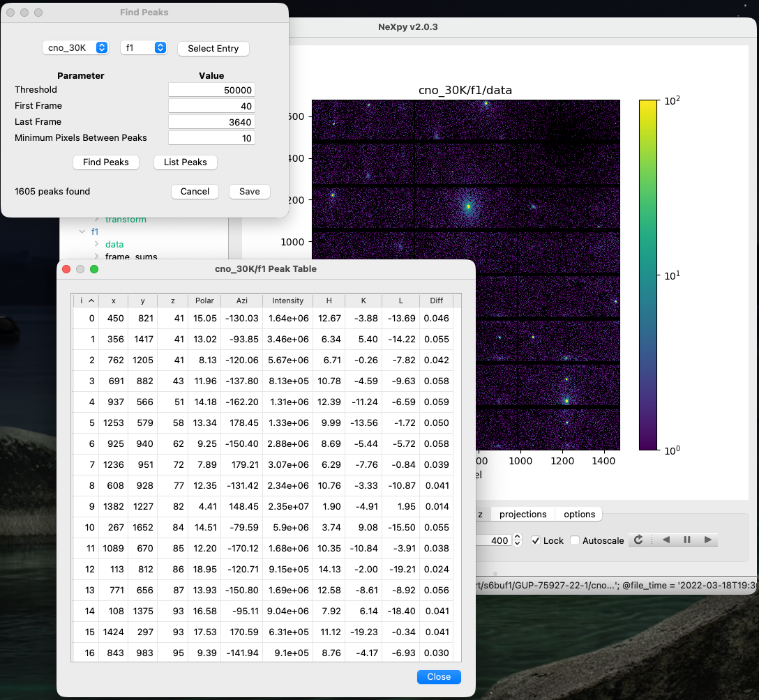Click the Find Peaks button
The height and width of the screenshot is (700, 759).
click(x=105, y=162)
